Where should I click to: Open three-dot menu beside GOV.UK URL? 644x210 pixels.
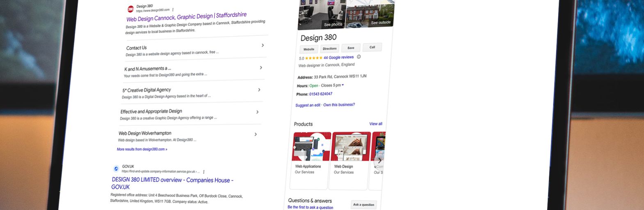click(x=204, y=172)
